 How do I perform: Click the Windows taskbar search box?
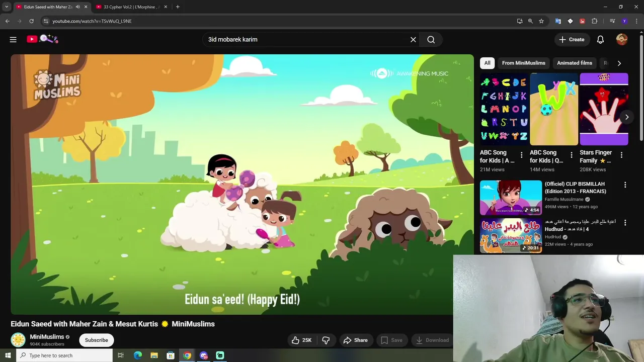[64, 355]
